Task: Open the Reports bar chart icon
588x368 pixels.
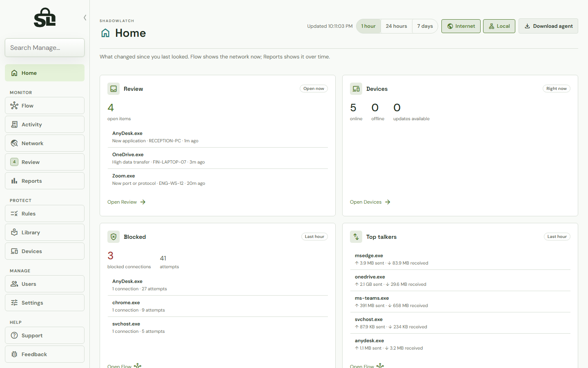Action: coord(14,181)
